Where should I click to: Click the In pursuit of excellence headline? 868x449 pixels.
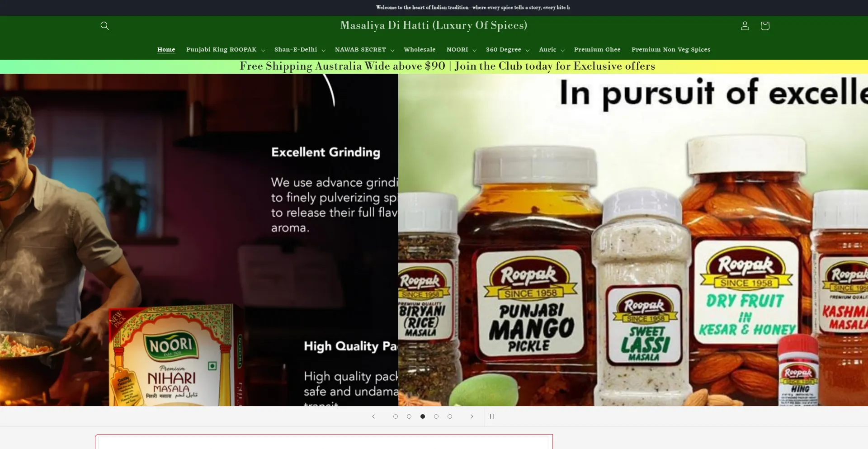point(713,93)
